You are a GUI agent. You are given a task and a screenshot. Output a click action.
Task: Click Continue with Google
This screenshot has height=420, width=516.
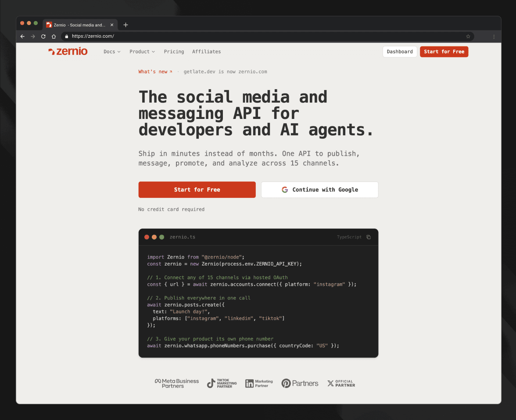[x=319, y=190]
